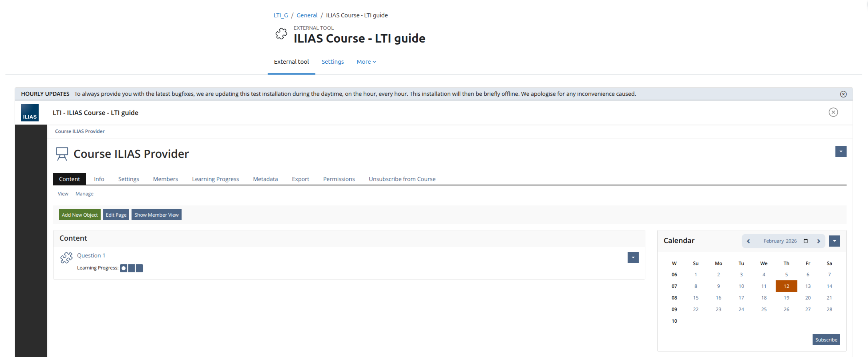Click Show Member View button
The image size is (868, 357).
(x=157, y=215)
